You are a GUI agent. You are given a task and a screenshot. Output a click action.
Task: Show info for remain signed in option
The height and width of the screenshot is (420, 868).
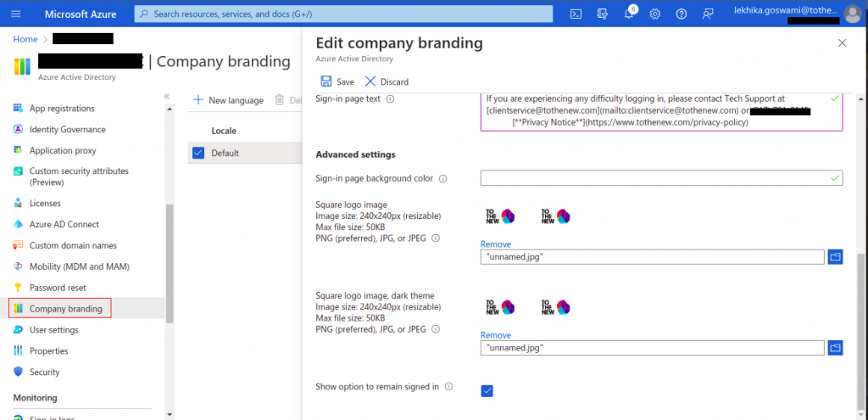pos(448,386)
